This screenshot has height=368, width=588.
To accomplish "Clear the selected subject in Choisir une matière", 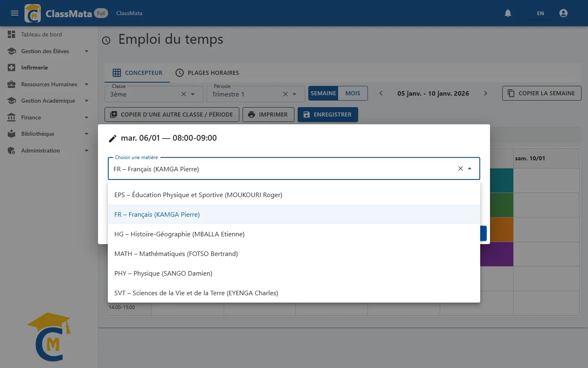I will [460, 168].
